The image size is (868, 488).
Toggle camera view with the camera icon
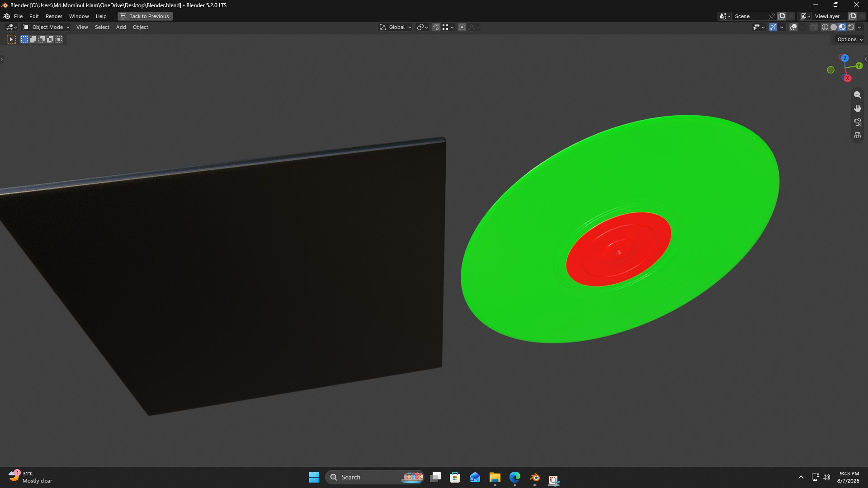tap(858, 122)
